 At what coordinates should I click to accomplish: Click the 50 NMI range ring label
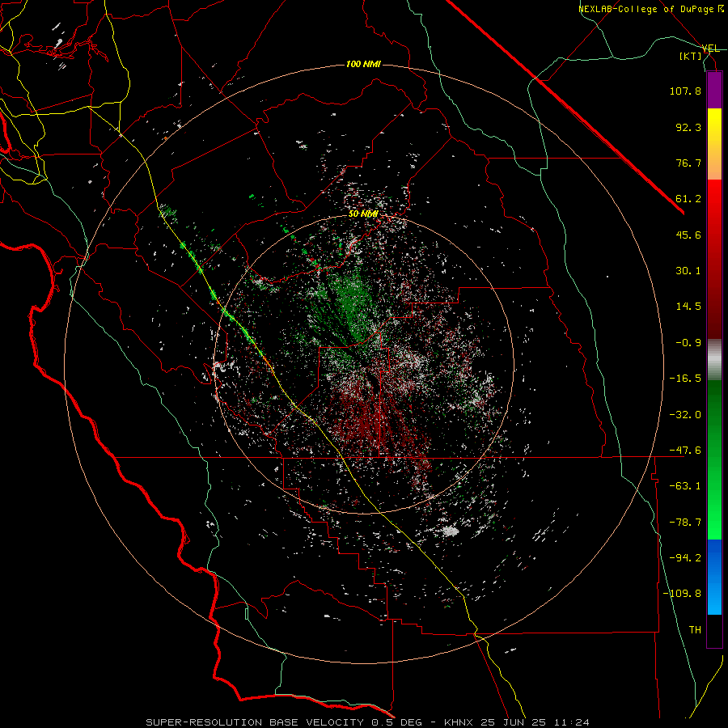click(x=363, y=214)
